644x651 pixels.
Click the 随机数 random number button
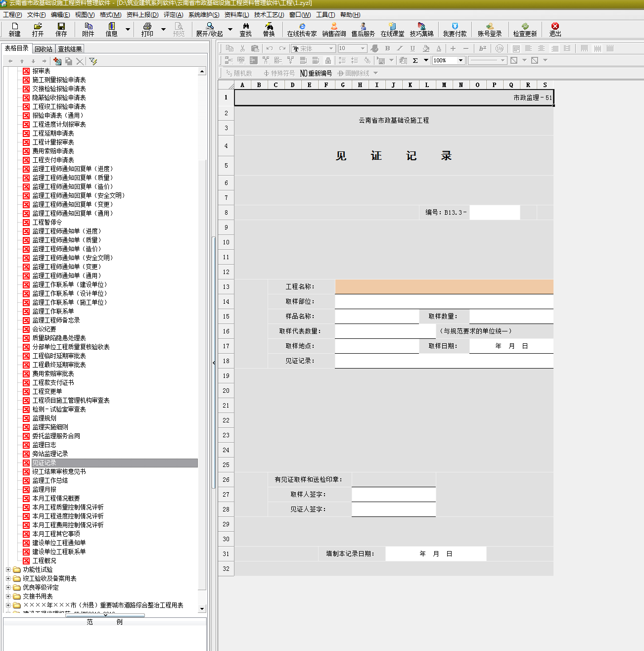pos(239,73)
